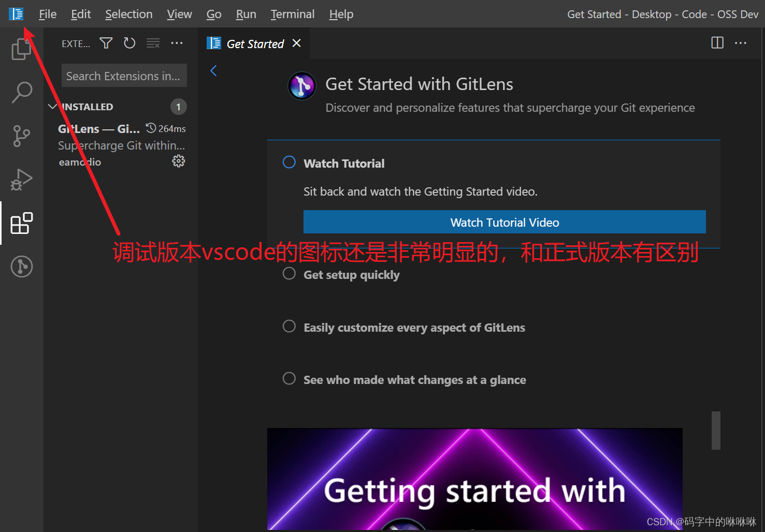
Task: Expand the Get setup quickly step
Action: (x=351, y=275)
